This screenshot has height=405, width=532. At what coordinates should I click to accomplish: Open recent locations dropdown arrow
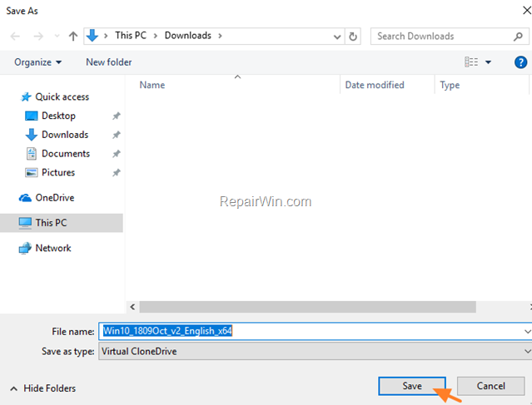coord(57,36)
